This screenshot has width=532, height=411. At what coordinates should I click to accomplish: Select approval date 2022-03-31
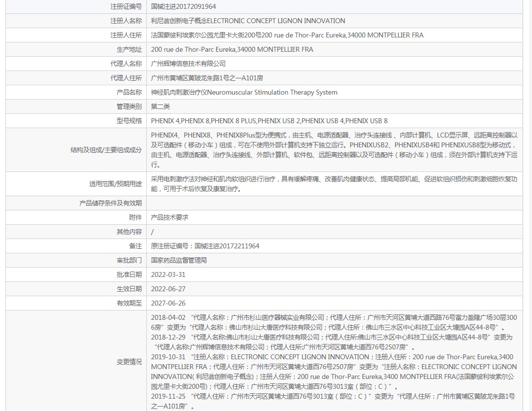point(168,274)
